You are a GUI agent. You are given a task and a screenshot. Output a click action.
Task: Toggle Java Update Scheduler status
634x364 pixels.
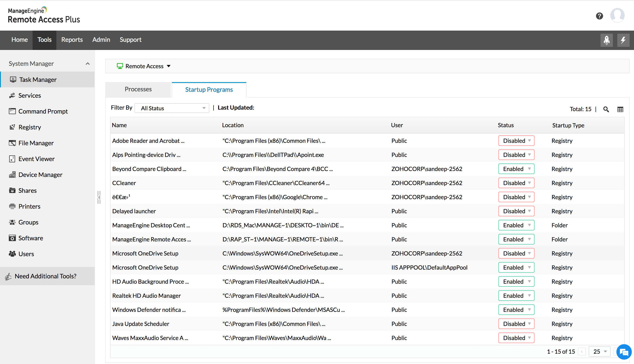coord(516,324)
